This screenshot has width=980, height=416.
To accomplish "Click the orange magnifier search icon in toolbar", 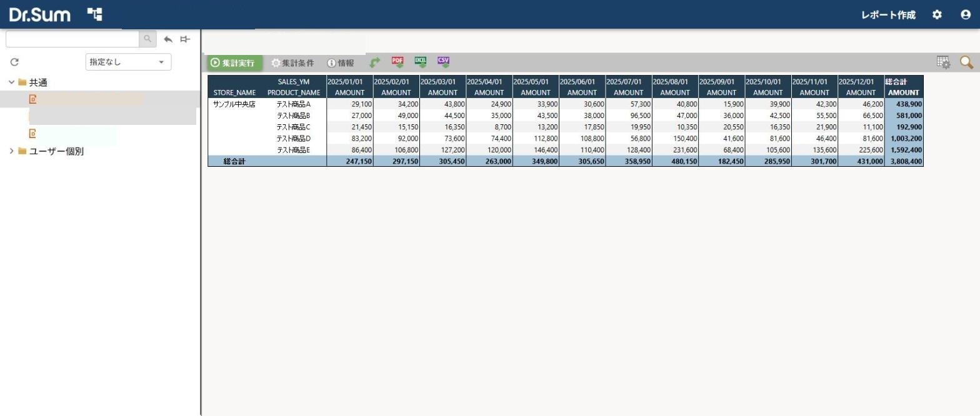I will 966,62.
